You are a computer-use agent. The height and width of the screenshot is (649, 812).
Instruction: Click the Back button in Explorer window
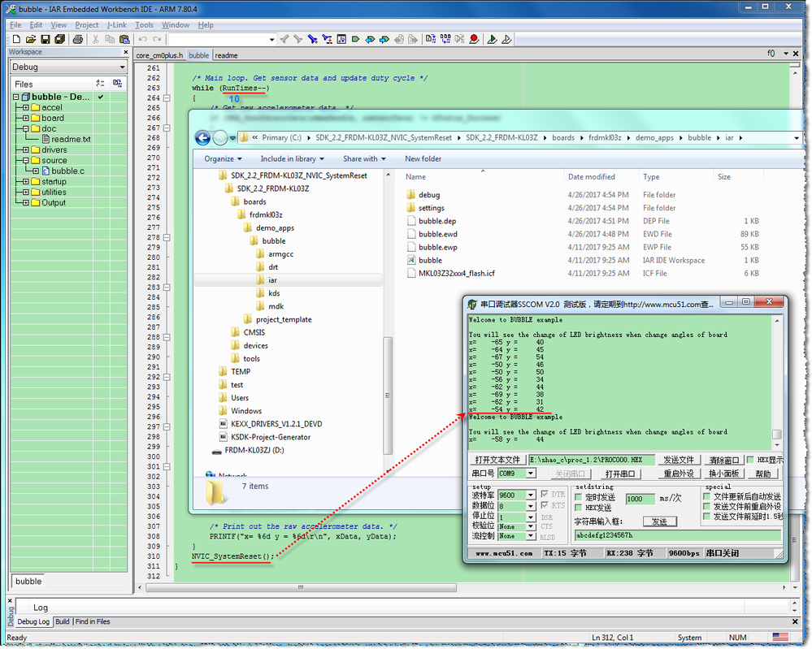click(x=202, y=137)
